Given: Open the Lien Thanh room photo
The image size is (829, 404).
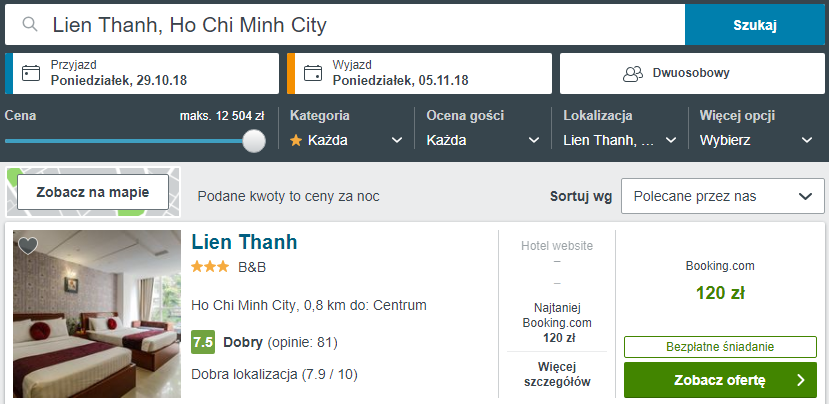Looking at the screenshot, I should tap(97, 314).
